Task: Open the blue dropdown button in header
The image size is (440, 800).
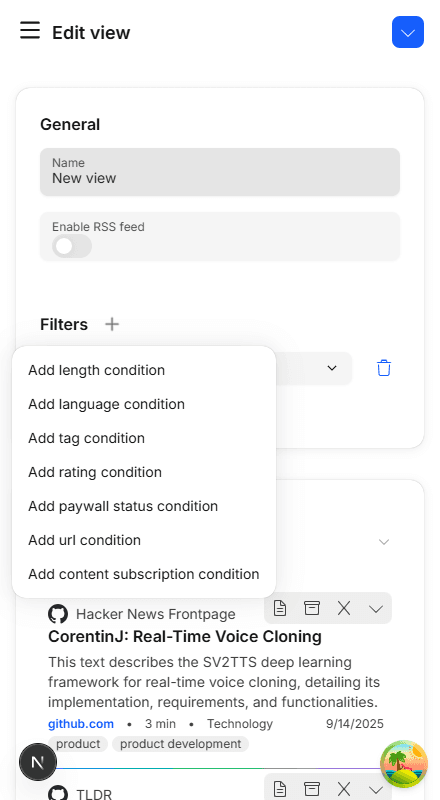Action: click(408, 32)
